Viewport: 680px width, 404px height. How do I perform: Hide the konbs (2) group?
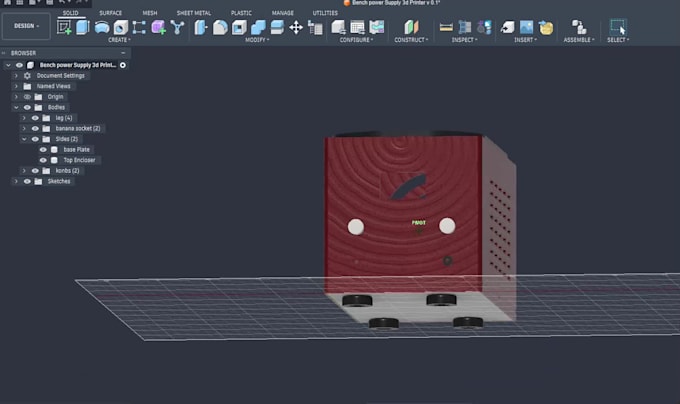(35, 171)
